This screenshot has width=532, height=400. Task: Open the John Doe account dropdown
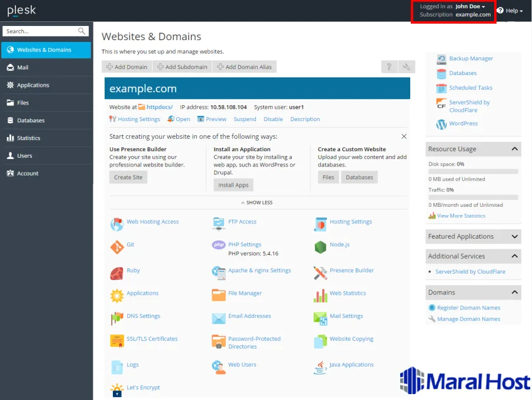[471, 6]
